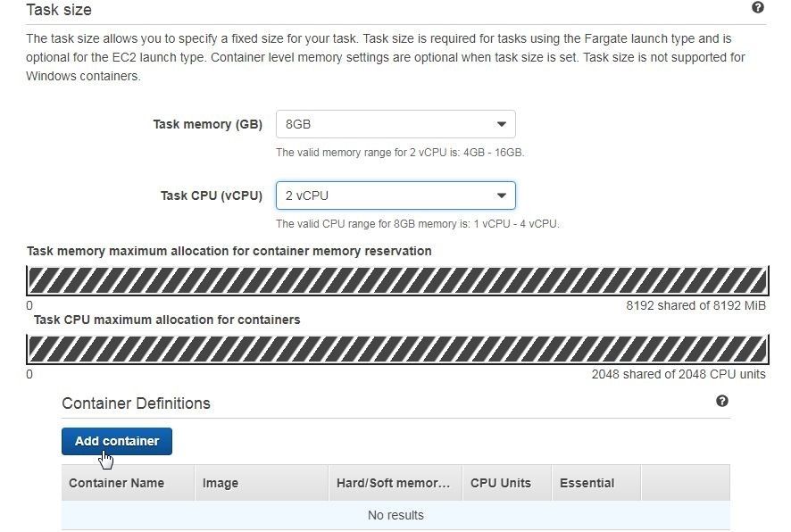Viewport: 791px width, 532px height.
Task: Click the 'No results' table row
Action: [x=395, y=515]
